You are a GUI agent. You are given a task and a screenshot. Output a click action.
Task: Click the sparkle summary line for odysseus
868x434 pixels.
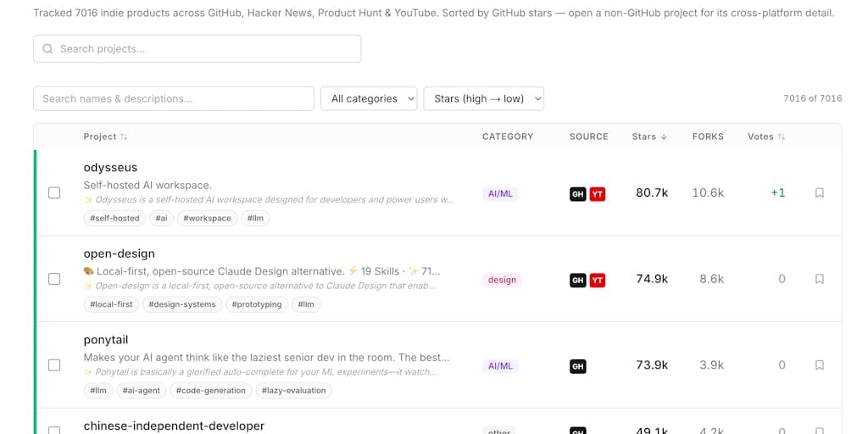[x=269, y=200]
